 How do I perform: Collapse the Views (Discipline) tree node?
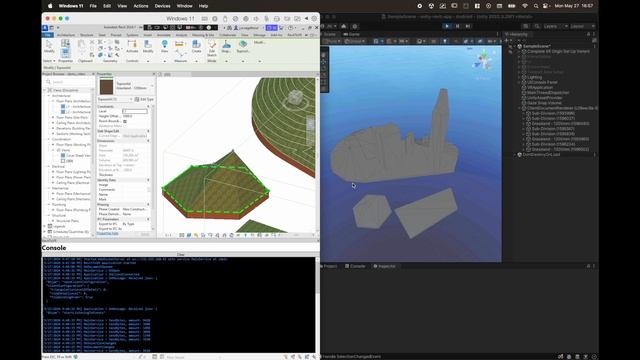coord(45,90)
